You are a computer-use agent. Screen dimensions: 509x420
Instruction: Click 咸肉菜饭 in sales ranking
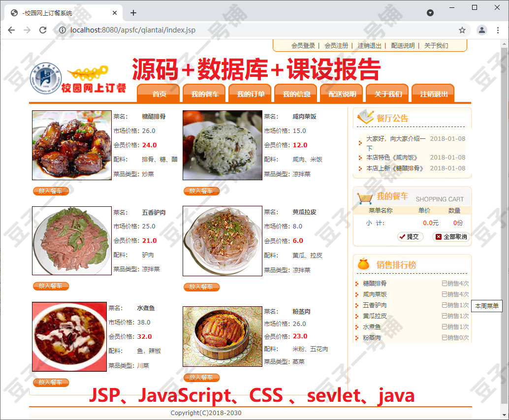375,294
